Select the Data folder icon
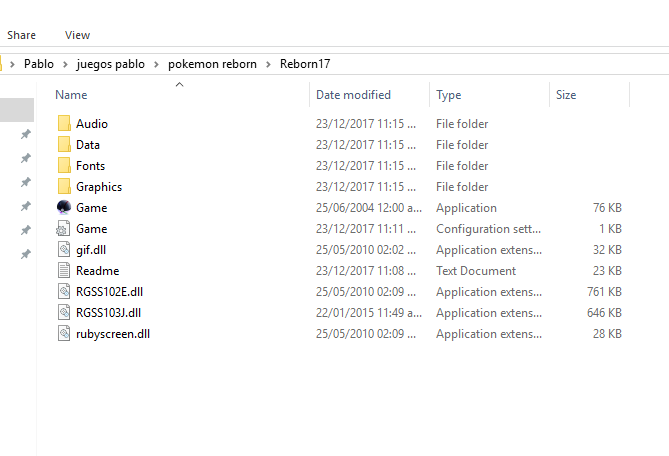Viewport: 669px width, 456px height. point(64,145)
